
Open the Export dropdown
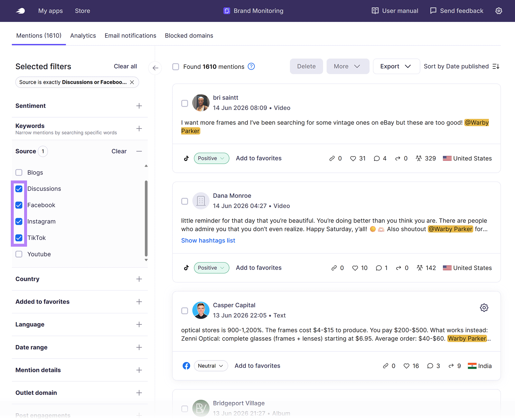(x=396, y=66)
